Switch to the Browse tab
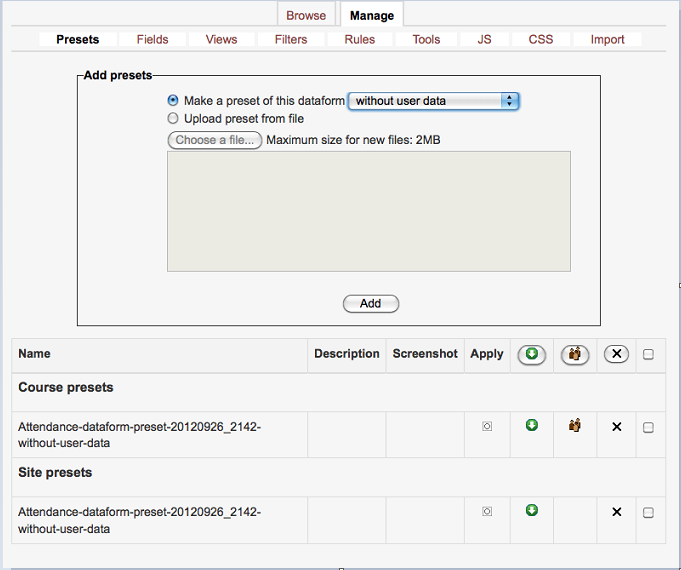The image size is (681, 570). (x=306, y=15)
